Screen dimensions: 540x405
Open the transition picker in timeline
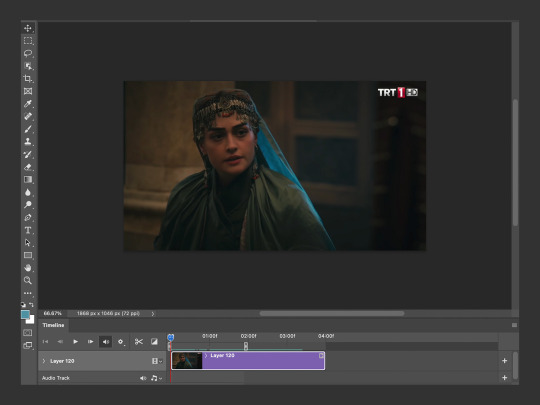(154, 342)
